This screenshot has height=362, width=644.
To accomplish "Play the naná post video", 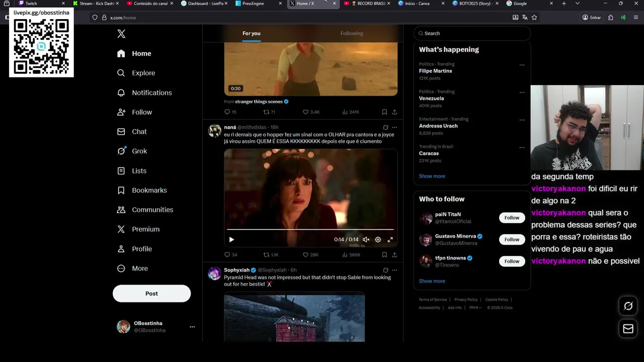I will [x=231, y=240].
